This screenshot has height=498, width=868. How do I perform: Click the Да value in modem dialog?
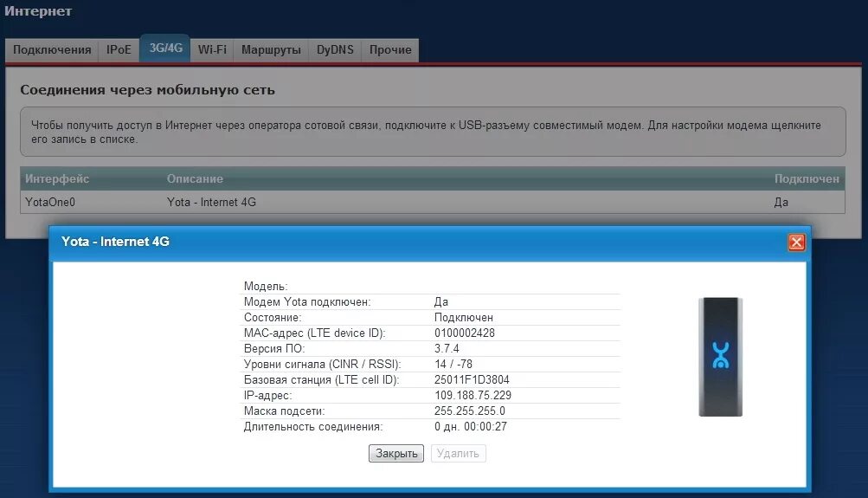[x=441, y=302]
